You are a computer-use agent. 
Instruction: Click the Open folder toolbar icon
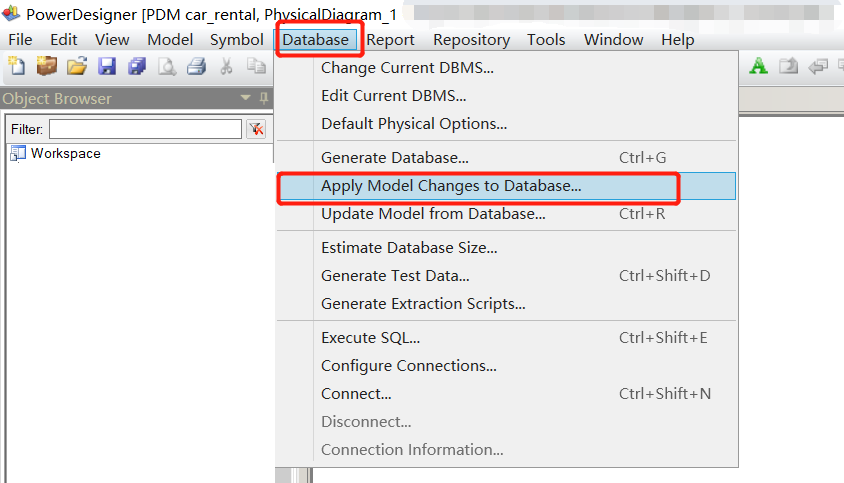(x=77, y=67)
